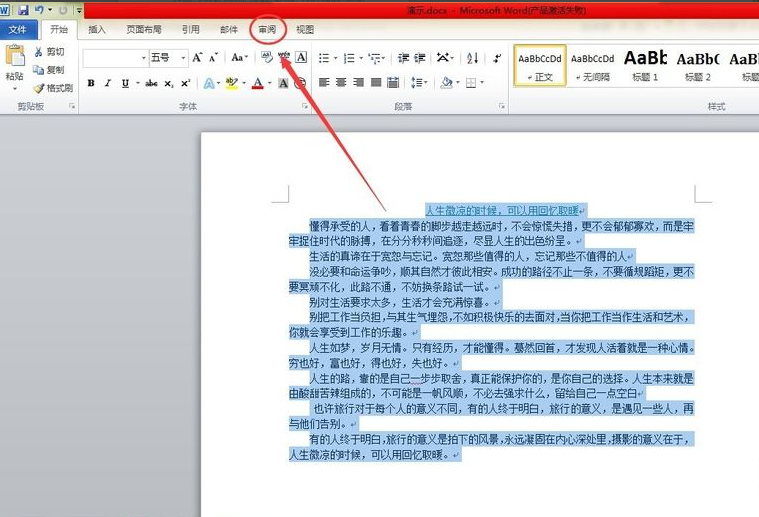Click the Asian Layout icon

pyautogui.click(x=443, y=58)
